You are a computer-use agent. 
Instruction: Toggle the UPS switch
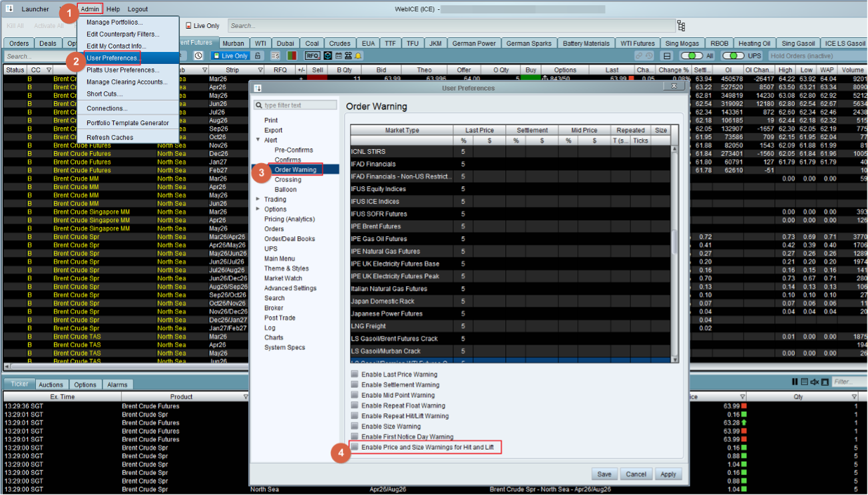(x=733, y=56)
